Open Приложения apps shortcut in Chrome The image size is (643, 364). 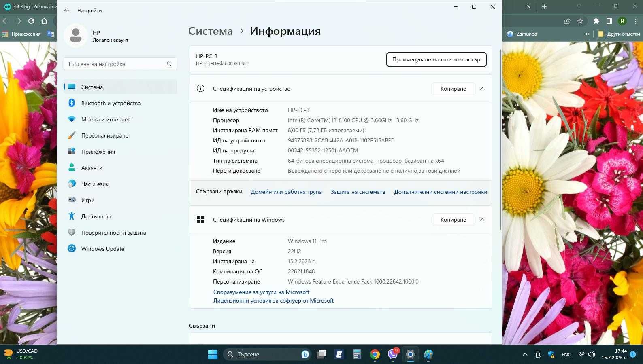(x=21, y=34)
